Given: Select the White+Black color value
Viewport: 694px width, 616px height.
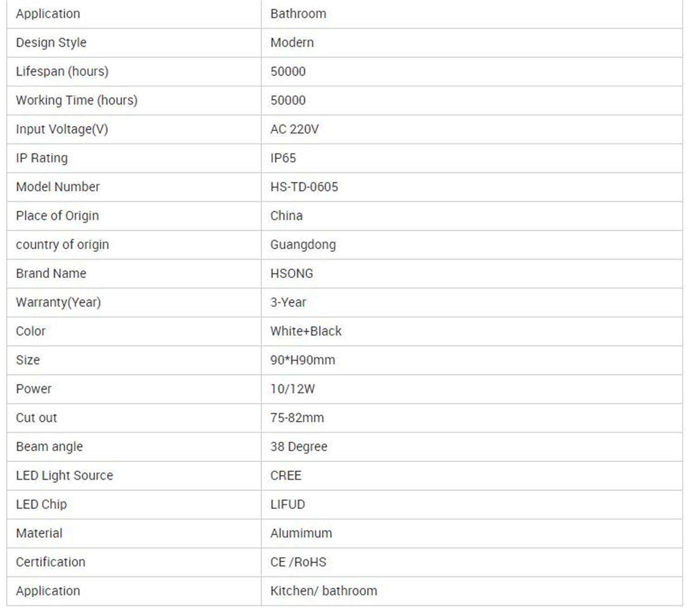Looking at the screenshot, I should coord(306,331).
